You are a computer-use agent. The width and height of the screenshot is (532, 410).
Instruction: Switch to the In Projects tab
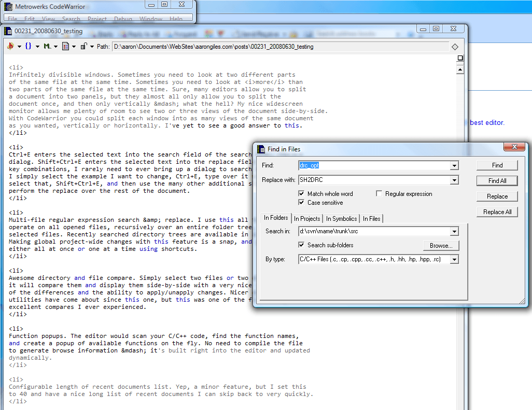point(307,219)
